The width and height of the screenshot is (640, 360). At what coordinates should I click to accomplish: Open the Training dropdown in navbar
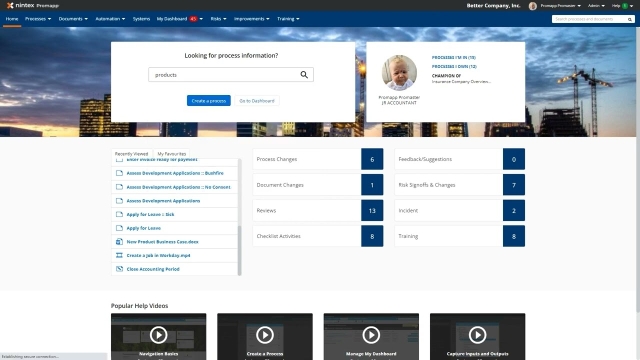[x=288, y=19]
